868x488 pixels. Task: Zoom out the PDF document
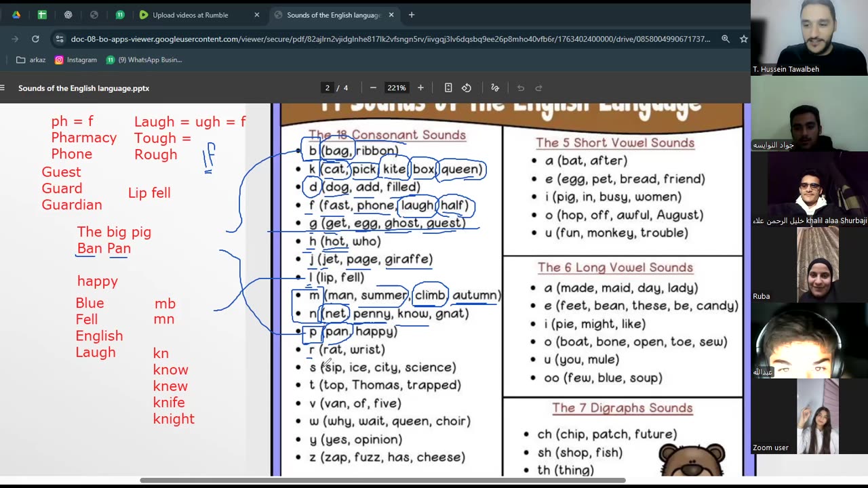[373, 88]
